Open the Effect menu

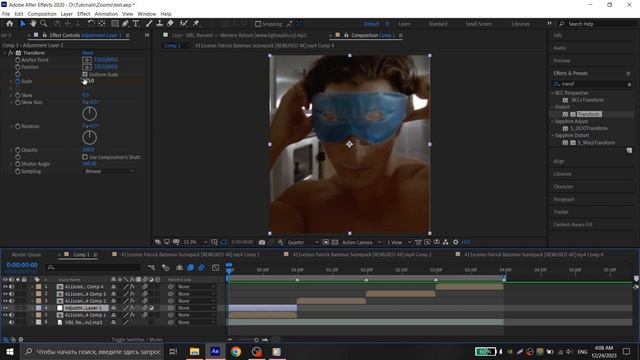pos(83,14)
